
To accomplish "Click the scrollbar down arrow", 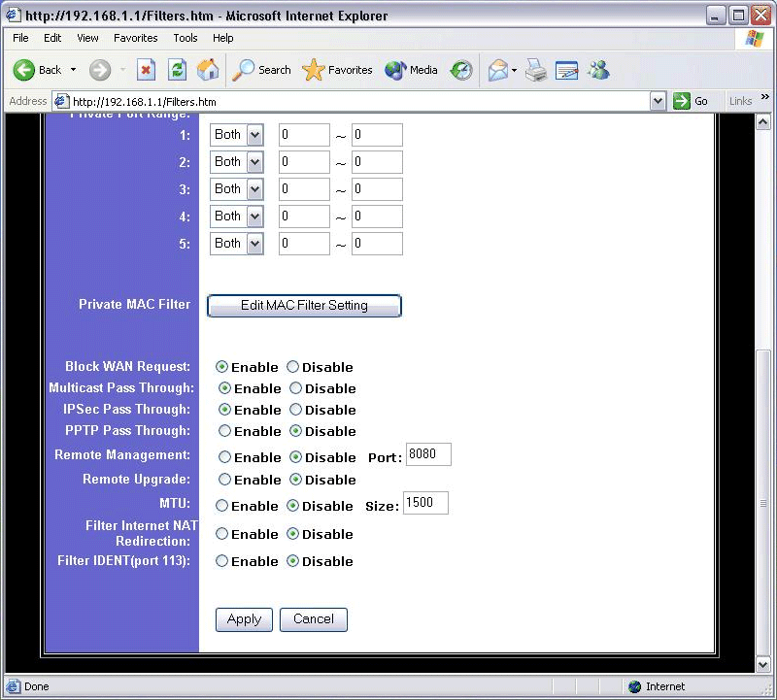I will (763, 664).
